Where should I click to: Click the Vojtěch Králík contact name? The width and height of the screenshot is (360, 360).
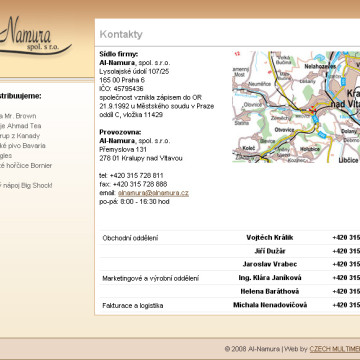pyautogui.click(x=270, y=238)
